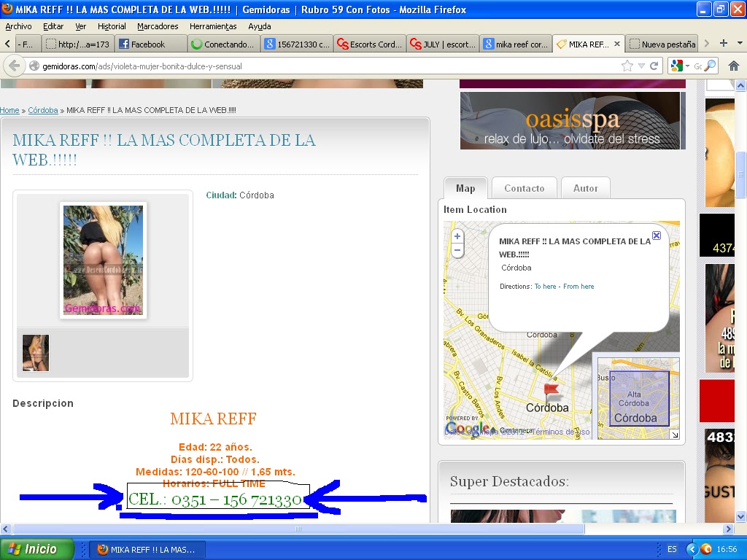Close the MIKA REF tab
The height and width of the screenshot is (560, 747).
[617, 44]
